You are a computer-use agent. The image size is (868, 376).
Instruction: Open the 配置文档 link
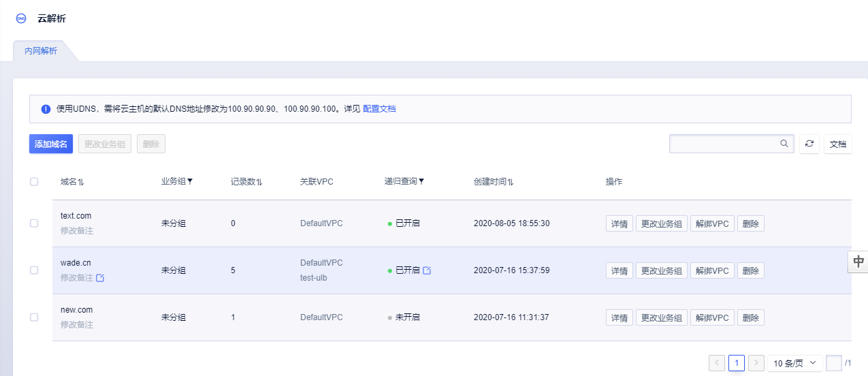point(379,108)
